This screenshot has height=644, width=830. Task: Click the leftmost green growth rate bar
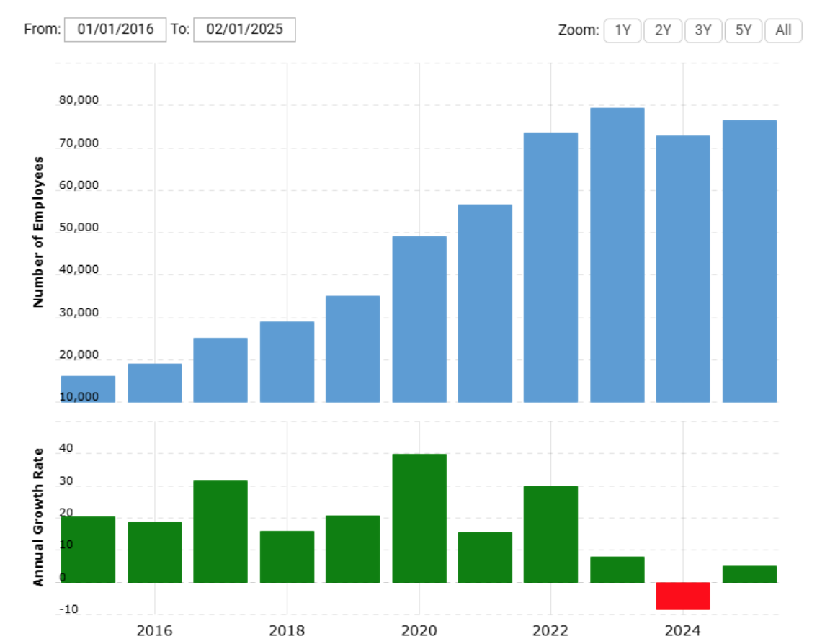tap(88, 550)
